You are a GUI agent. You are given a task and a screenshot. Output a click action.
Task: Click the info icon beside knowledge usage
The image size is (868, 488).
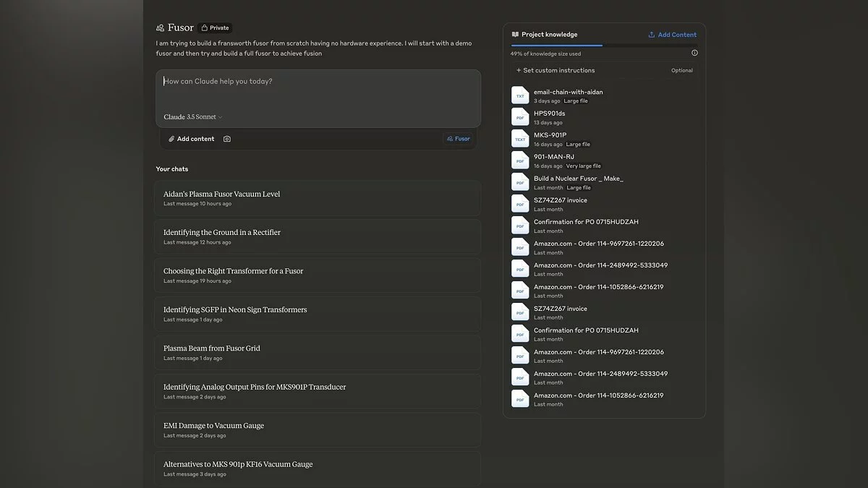tap(694, 53)
